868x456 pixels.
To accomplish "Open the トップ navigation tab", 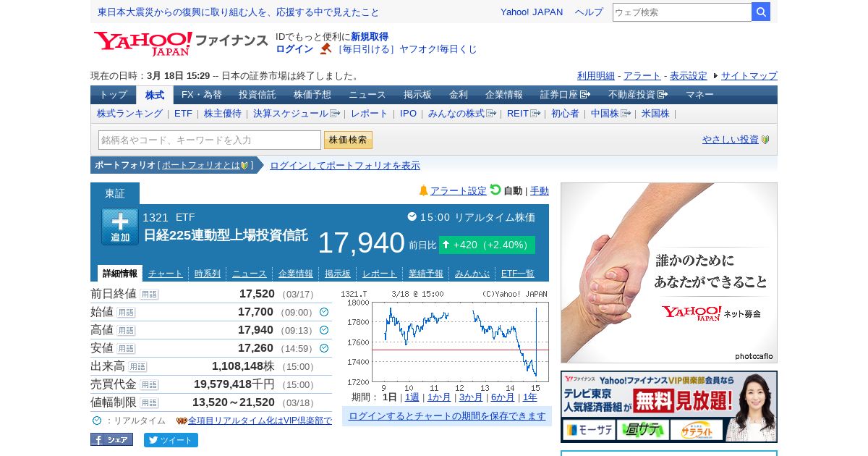I will click(x=114, y=95).
